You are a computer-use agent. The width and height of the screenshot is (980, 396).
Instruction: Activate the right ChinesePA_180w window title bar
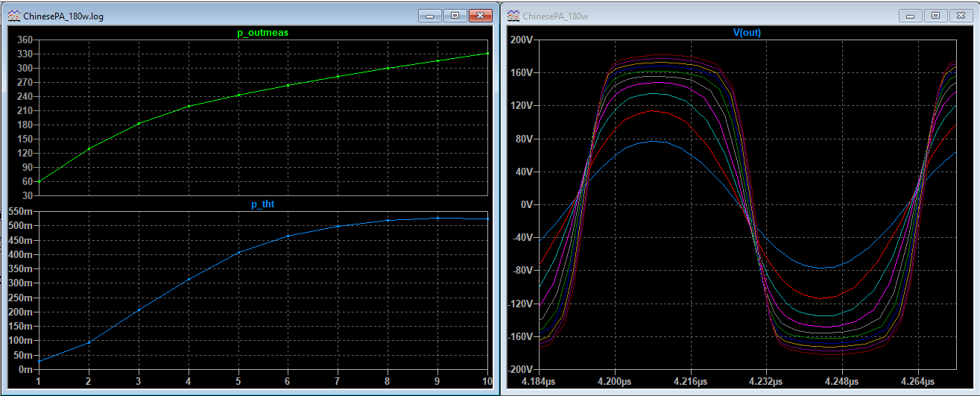click(708, 15)
